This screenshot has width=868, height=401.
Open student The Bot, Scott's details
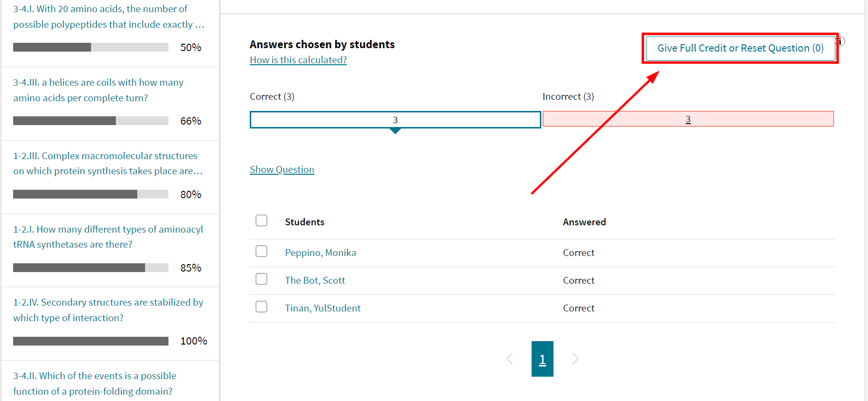coord(315,280)
